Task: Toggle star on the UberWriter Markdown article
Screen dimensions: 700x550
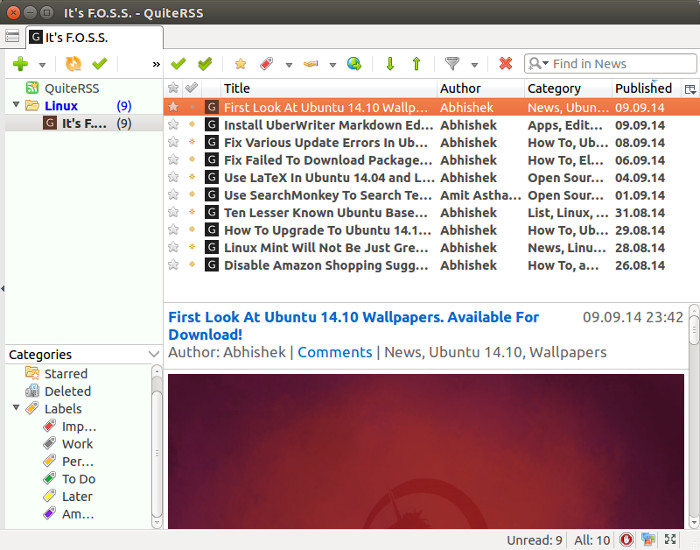Action: point(173,125)
